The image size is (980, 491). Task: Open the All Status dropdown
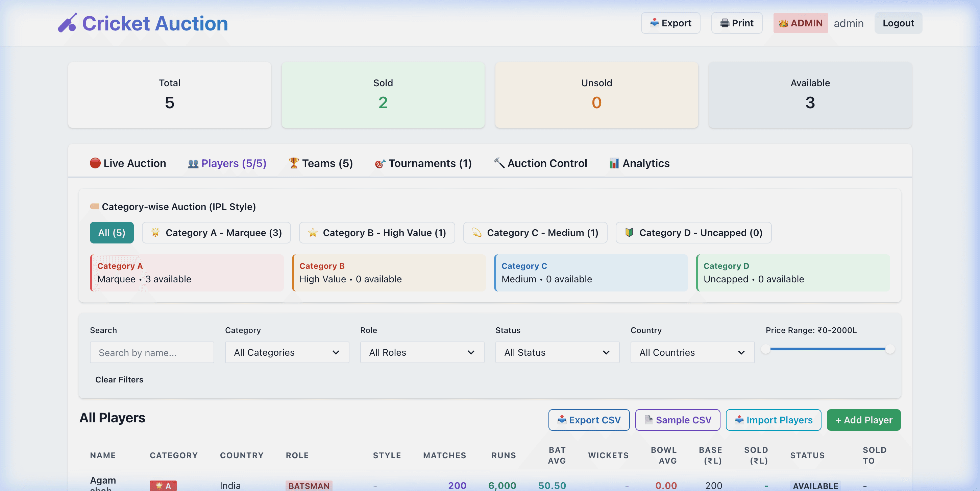[x=557, y=352]
